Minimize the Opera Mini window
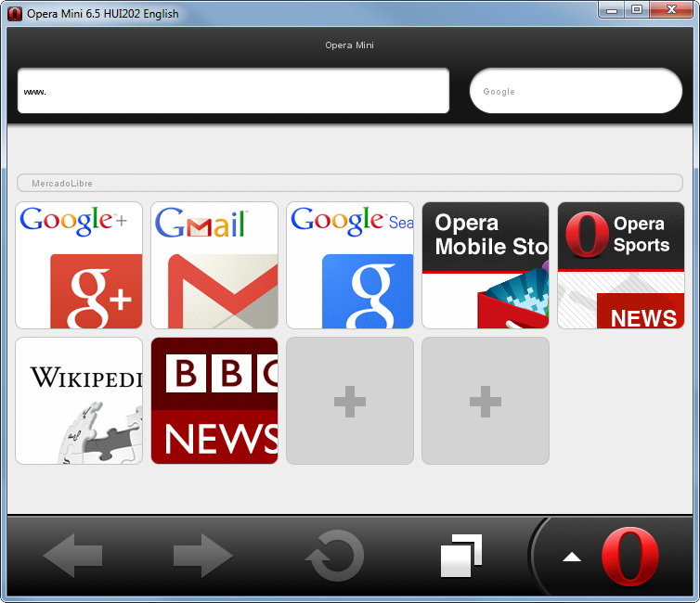 [612, 10]
